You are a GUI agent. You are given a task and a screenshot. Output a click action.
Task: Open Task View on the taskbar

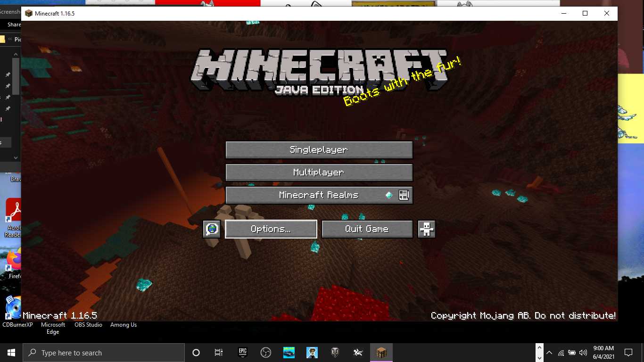pyautogui.click(x=219, y=353)
